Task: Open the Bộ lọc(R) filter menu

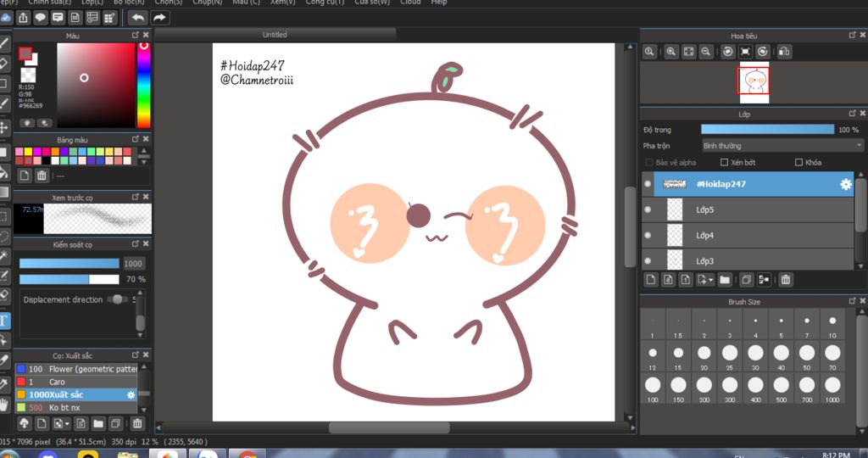Action: (129, 3)
